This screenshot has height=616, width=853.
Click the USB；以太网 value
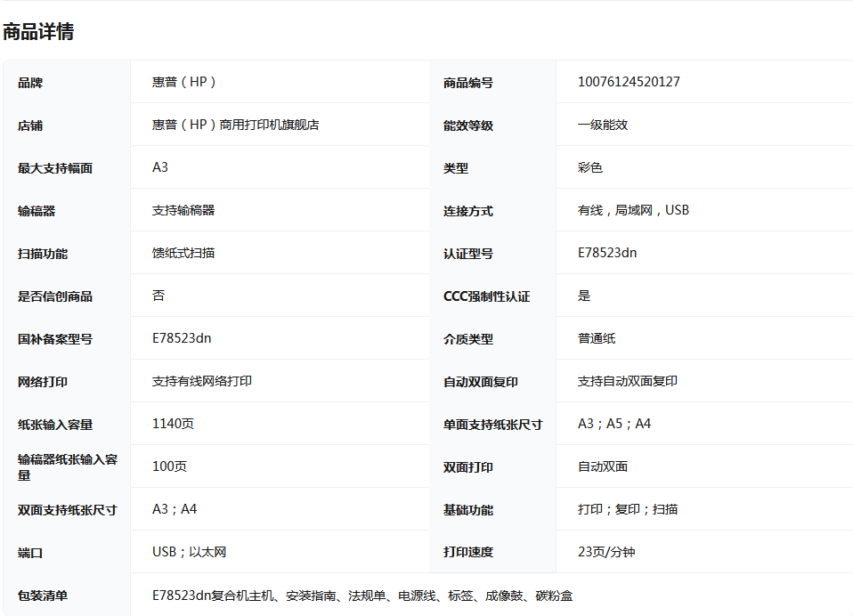[x=190, y=553]
